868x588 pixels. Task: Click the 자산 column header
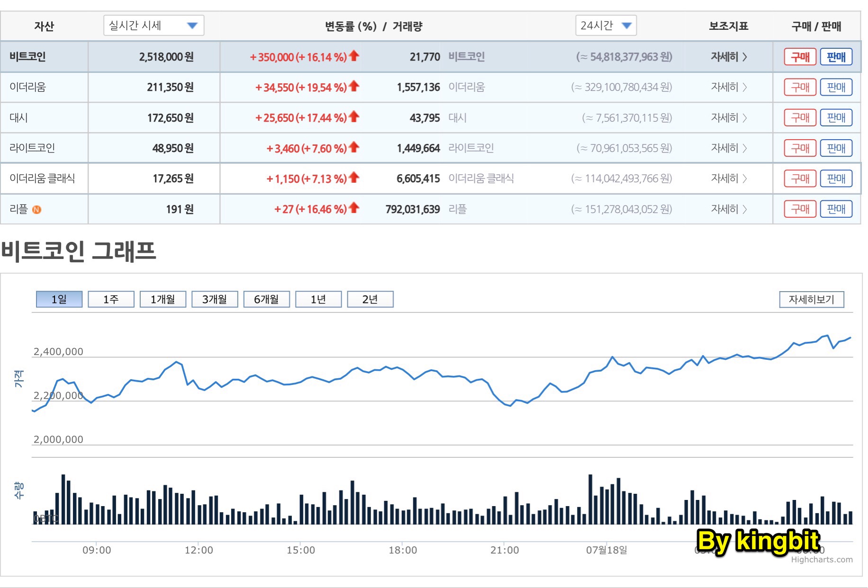click(x=44, y=26)
